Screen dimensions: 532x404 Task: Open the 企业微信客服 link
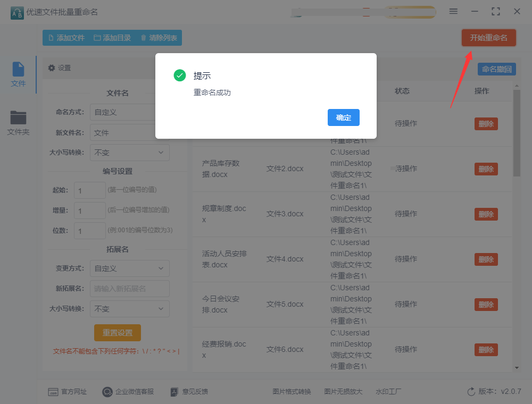pos(128,391)
